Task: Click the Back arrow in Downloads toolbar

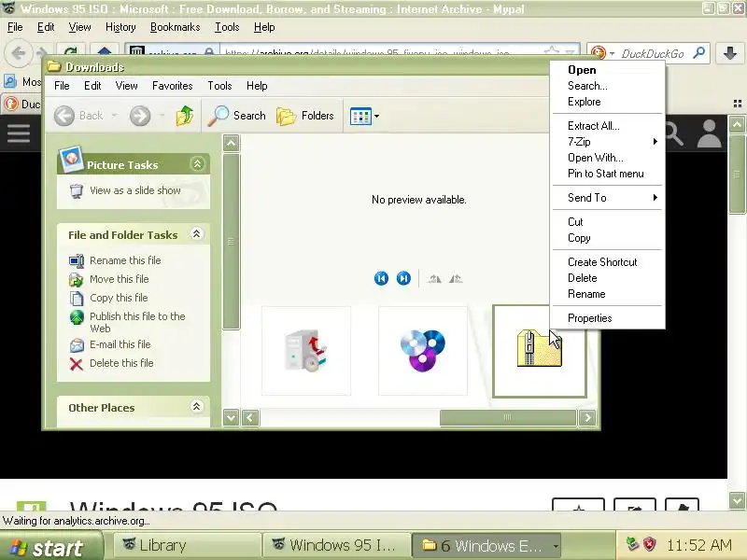Action: point(64,116)
